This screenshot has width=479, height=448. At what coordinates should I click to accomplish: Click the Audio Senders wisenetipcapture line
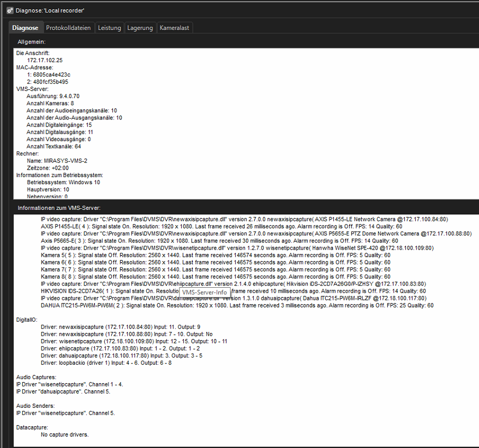(65, 413)
